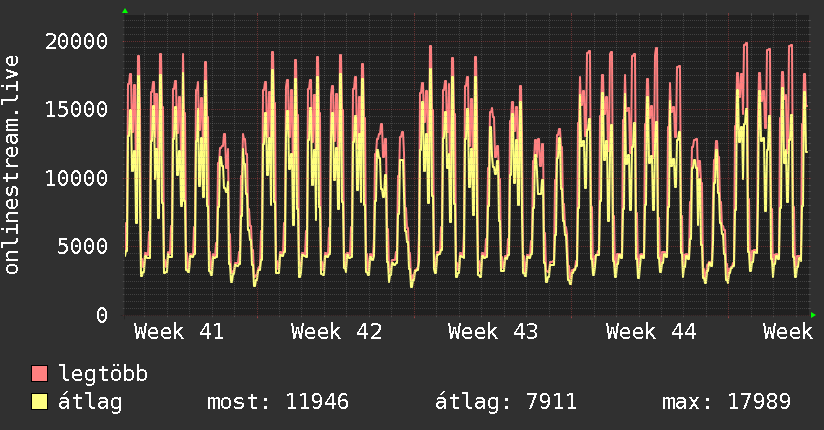Image resolution: width=824 pixels, height=430 pixels.
Task: Click the 10000 y-axis value
Action: (x=77, y=178)
